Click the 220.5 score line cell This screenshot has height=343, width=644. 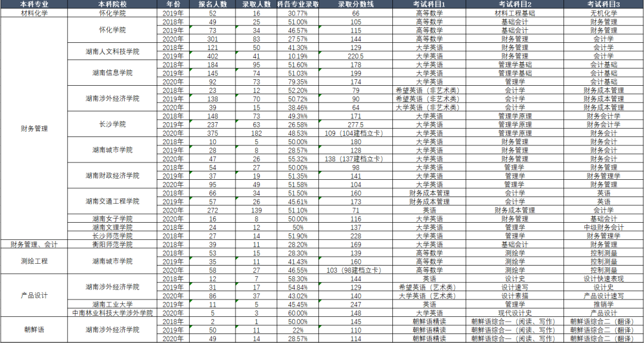tap(356, 55)
